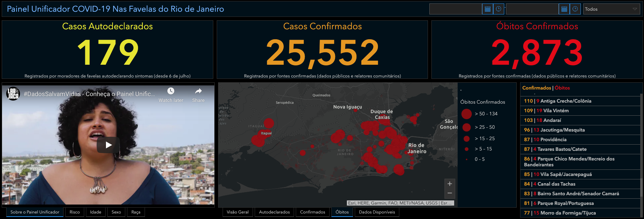Image resolution: width=644 pixels, height=219 pixels.
Task: Zoom in on the map
Action: point(449,184)
